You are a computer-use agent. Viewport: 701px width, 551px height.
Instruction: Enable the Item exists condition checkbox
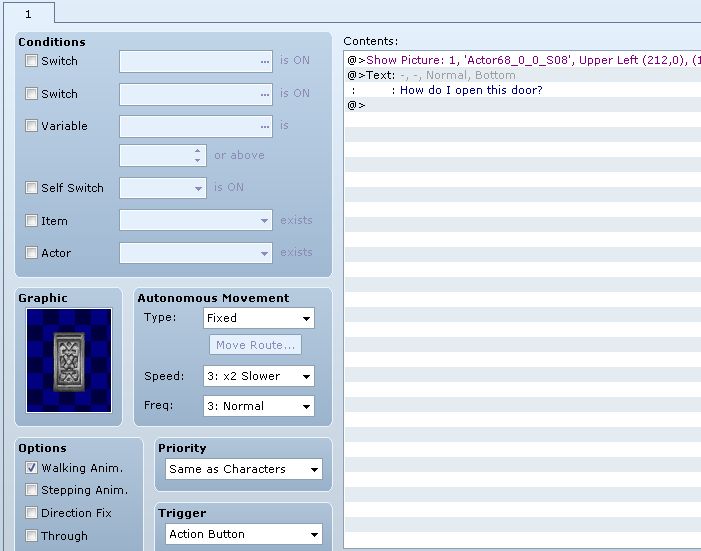click(31, 220)
